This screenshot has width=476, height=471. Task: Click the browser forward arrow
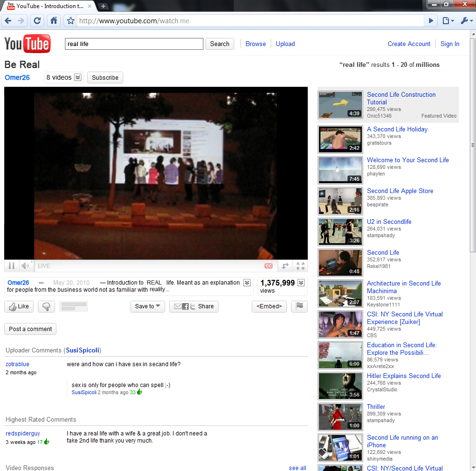coord(21,21)
